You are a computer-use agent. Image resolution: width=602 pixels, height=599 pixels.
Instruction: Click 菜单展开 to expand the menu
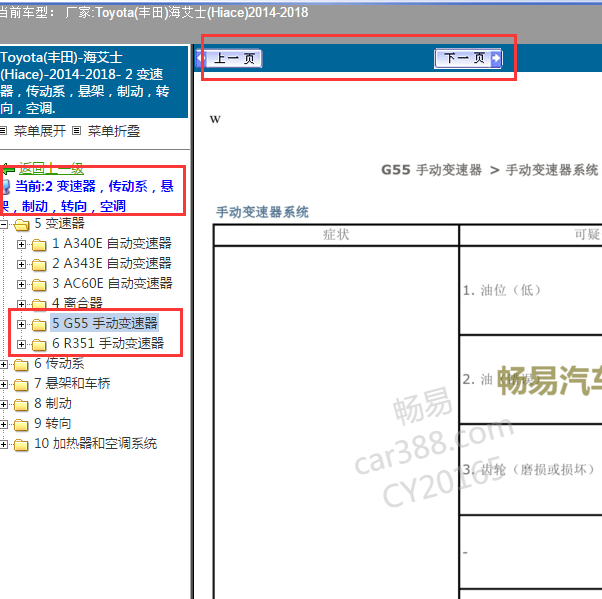(40, 131)
